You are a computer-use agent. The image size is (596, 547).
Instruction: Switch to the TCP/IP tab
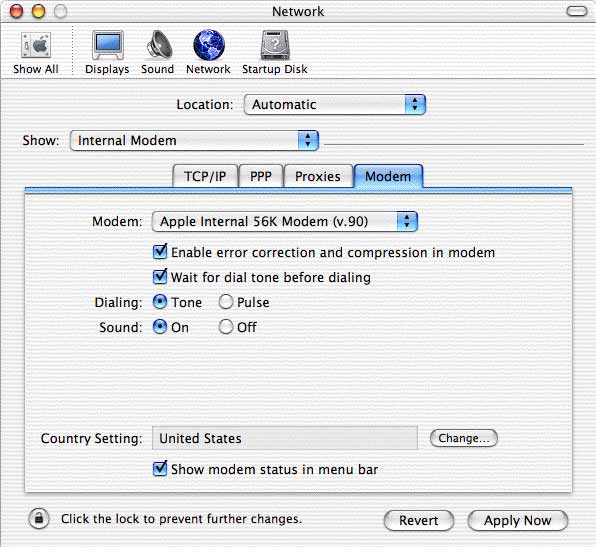[x=205, y=176]
